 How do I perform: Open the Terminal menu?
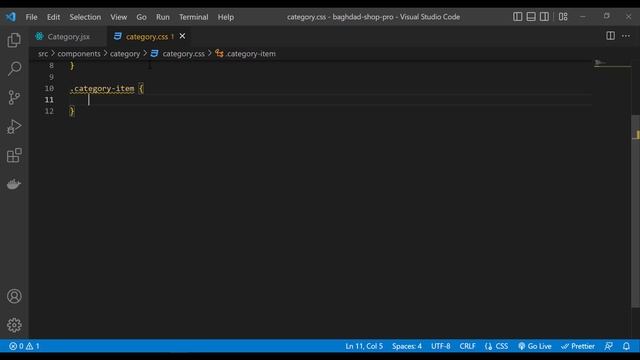193,17
